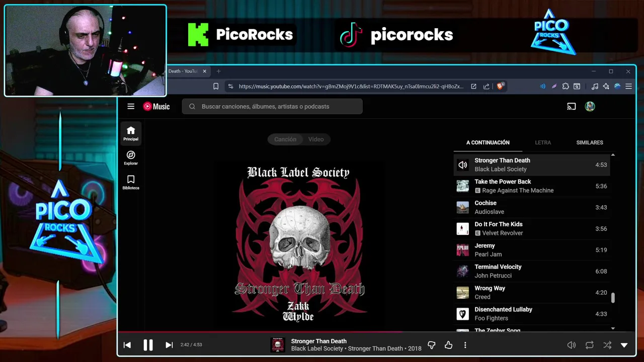Dislike the song with thumbs down
Image resolution: width=644 pixels, height=362 pixels.
[431, 345]
